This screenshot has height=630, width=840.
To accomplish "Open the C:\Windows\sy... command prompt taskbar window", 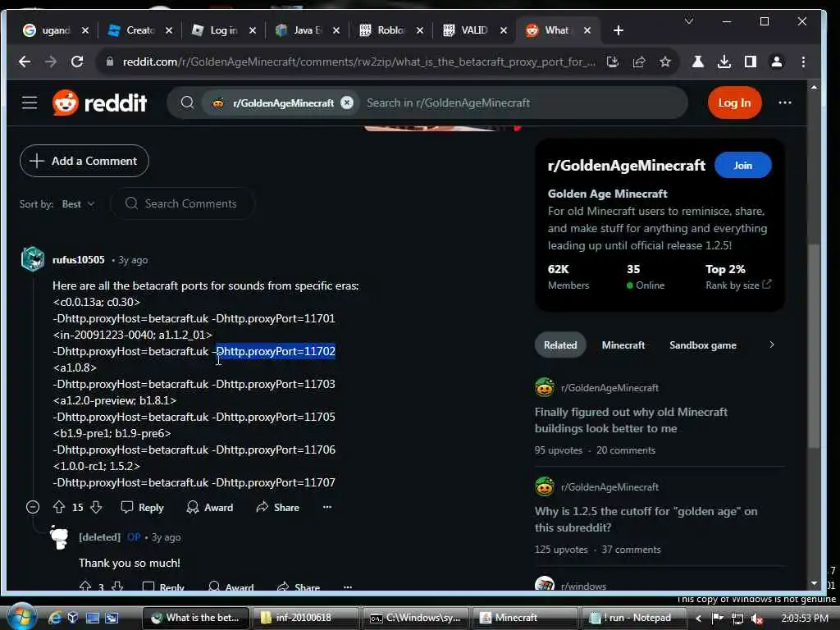I will [415, 618].
